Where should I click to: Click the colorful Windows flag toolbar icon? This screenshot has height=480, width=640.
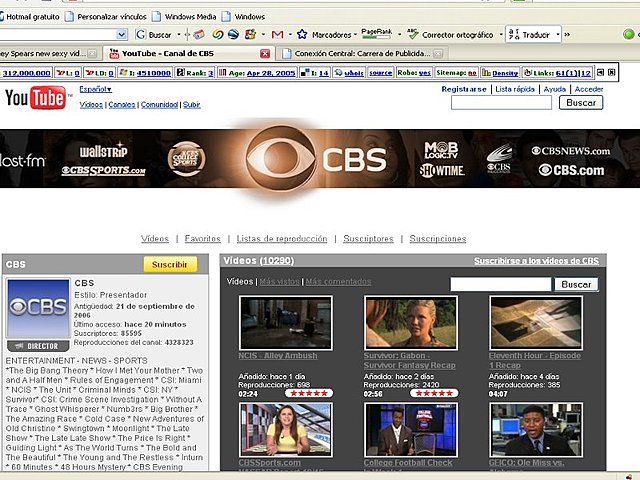[250, 35]
